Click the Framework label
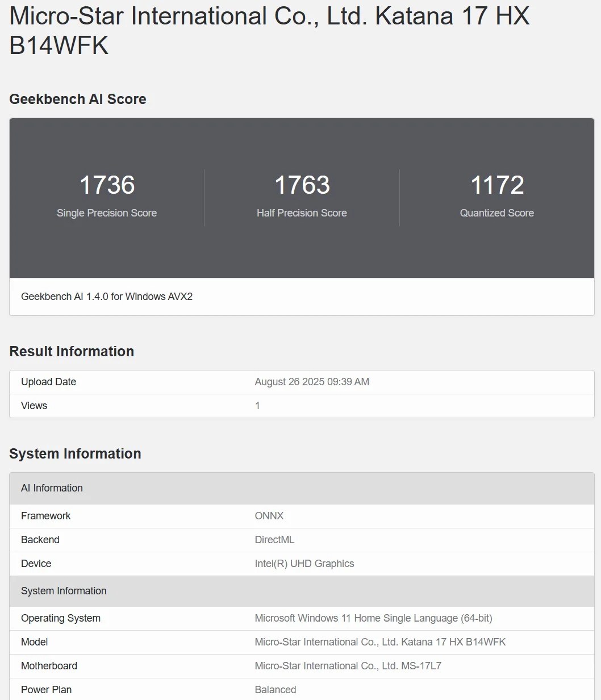Viewport: 601px width, 700px height. 46,516
